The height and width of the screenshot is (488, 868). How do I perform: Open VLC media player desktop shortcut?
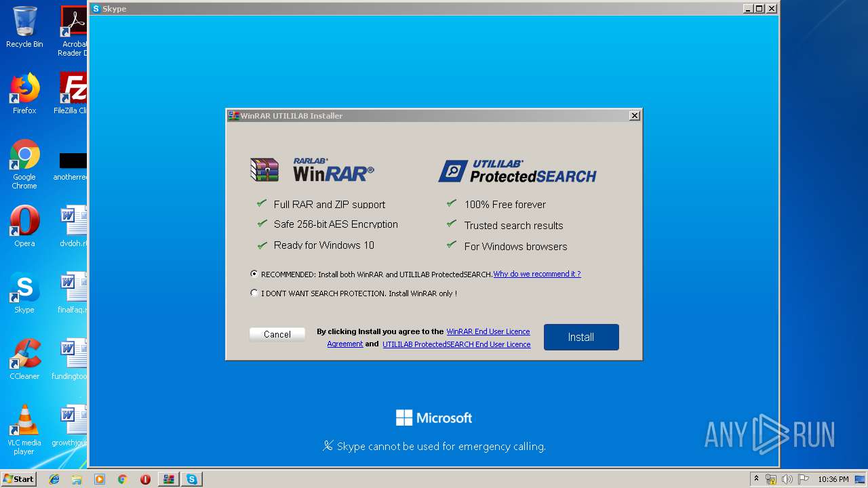point(24,430)
